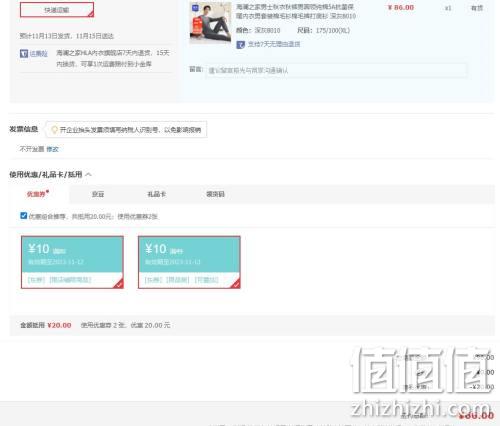Click the 留言 message input field
The width and height of the screenshot is (500, 426).
tap(336, 70)
